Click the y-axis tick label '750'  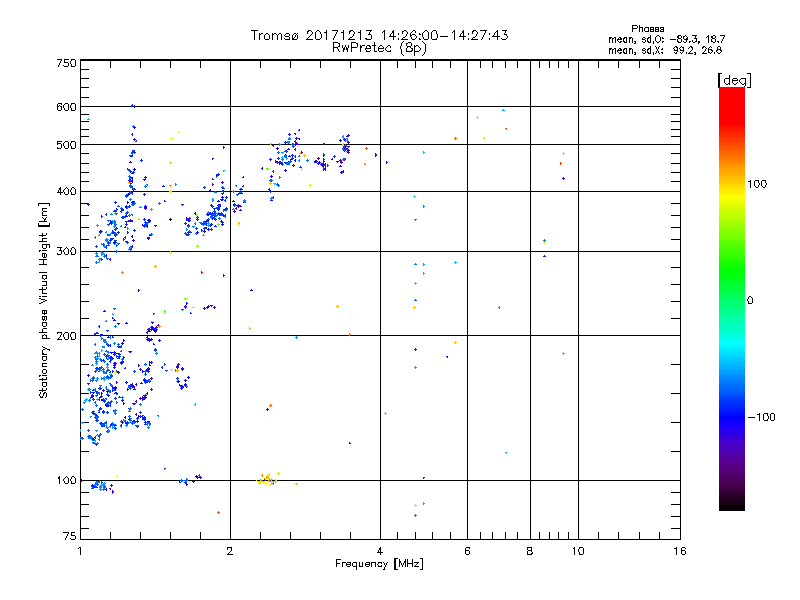click(x=67, y=63)
